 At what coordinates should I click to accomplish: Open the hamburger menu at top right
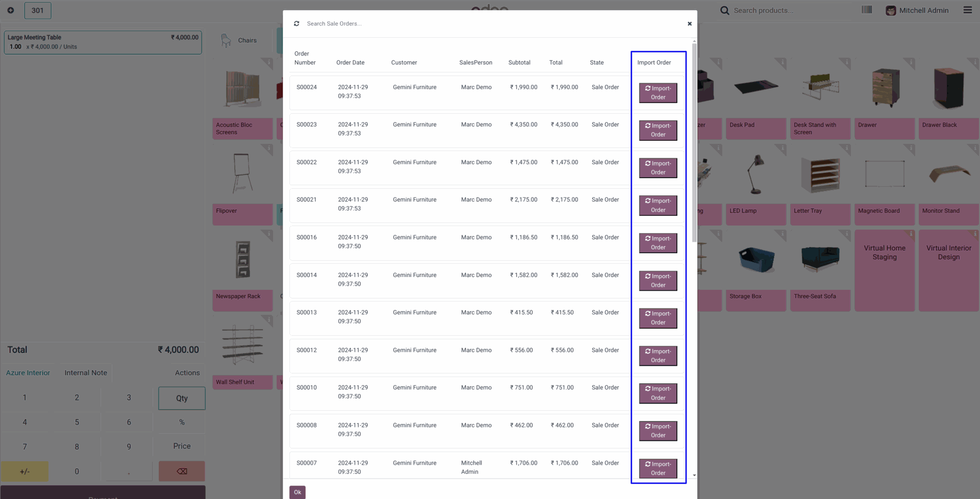pos(967,10)
